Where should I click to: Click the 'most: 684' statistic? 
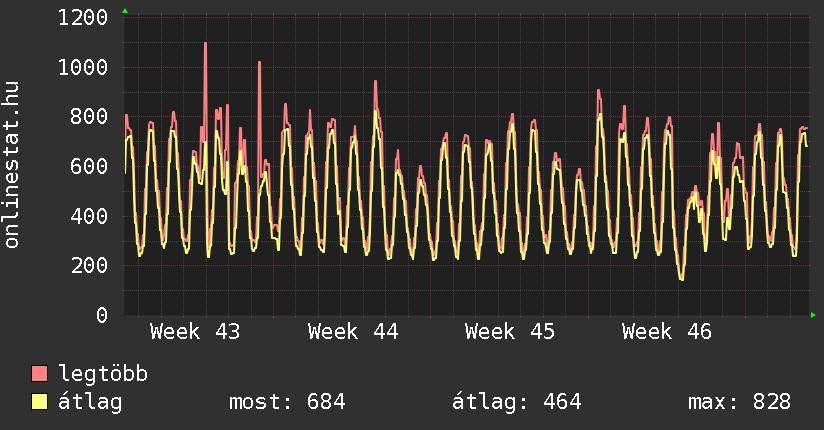pos(287,402)
